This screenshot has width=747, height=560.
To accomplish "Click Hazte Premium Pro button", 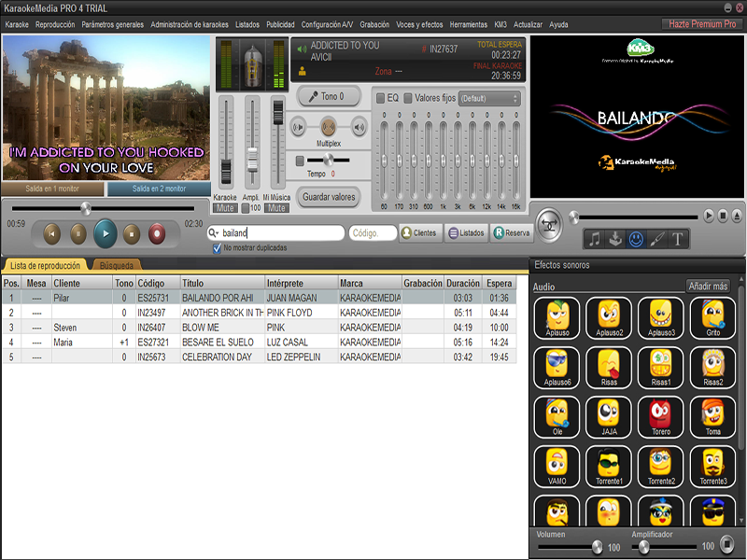I will (x=702, y=24).
